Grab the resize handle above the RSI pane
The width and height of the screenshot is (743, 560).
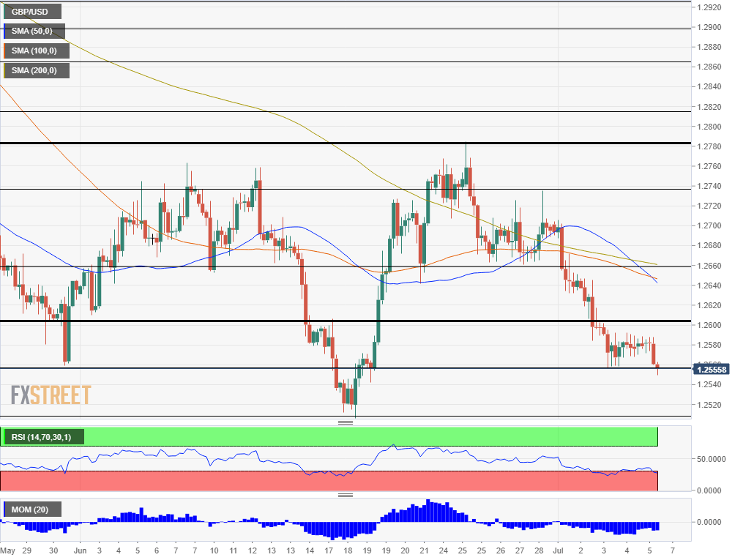[x=346, y=423]
